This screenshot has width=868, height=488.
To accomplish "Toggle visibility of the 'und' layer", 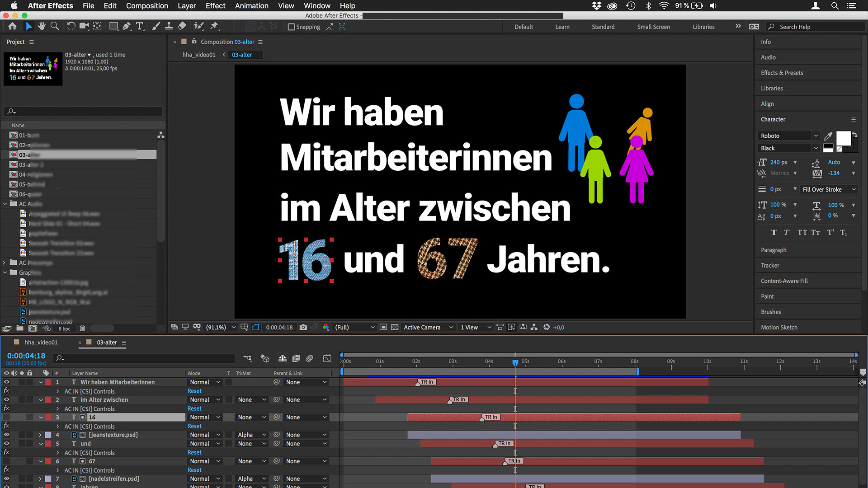I will [6, 444].
